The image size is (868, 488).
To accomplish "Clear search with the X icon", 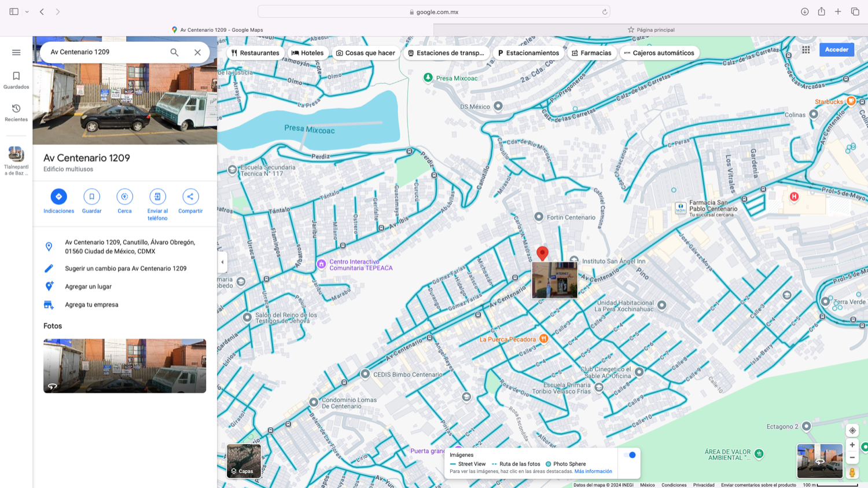I will (x=198, y=52).
